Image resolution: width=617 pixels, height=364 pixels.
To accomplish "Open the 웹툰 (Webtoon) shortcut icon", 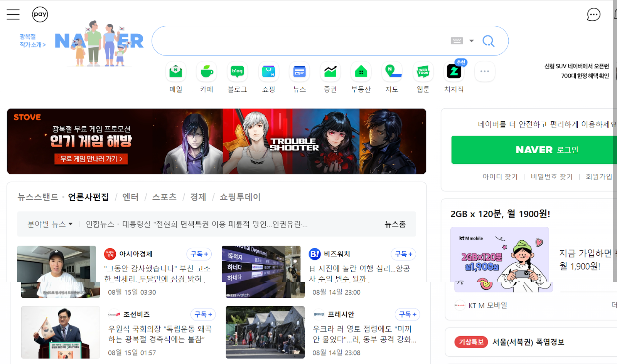I will [x=423, y=72].
